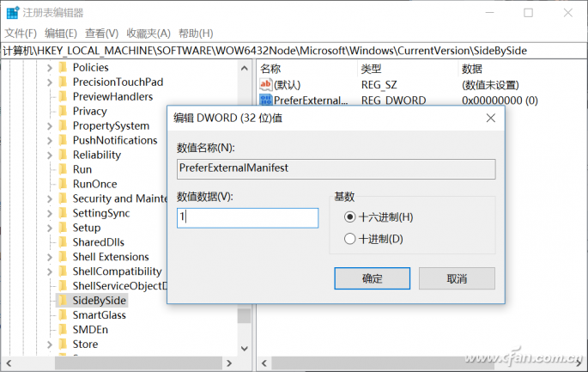Expand the ShellCompatibility tree node
The height and width of the screenshot is (372, 588).
(x=50, y=271)
